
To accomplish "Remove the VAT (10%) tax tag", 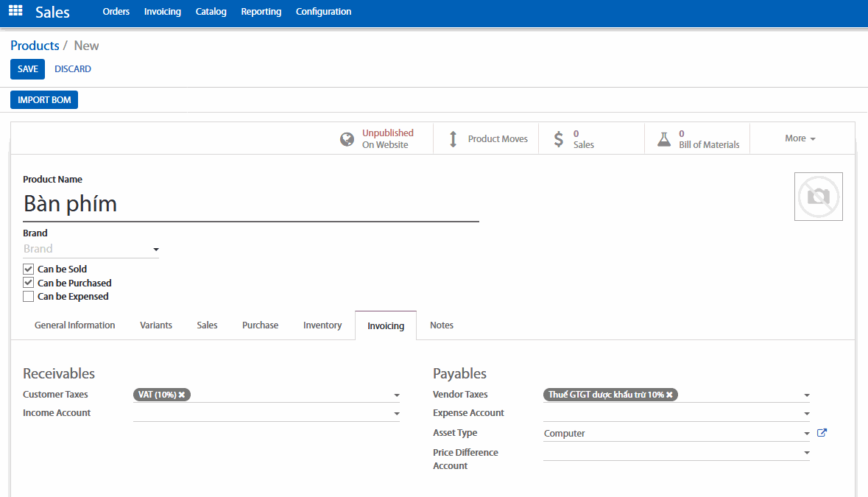I will [x=182, y=395].
